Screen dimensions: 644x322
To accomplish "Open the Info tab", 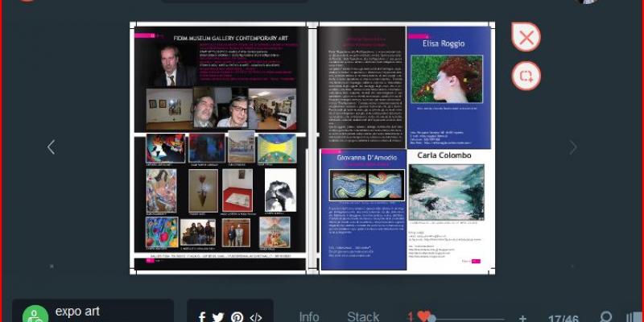I will 309,316.
